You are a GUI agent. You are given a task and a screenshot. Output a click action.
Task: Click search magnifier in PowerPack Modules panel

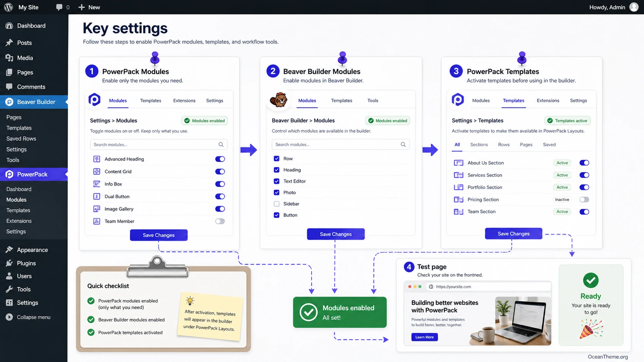pyautogui.click(x=221, y=145)
